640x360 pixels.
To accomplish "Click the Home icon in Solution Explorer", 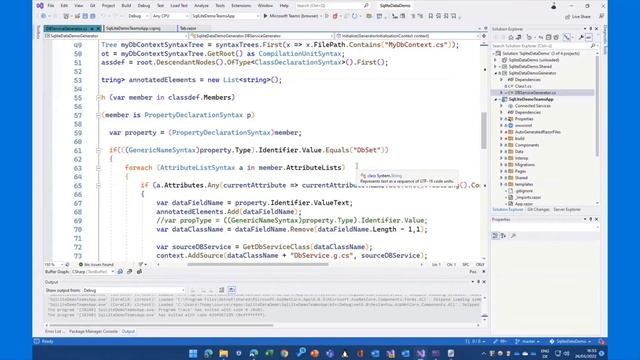I will point(511,37).
